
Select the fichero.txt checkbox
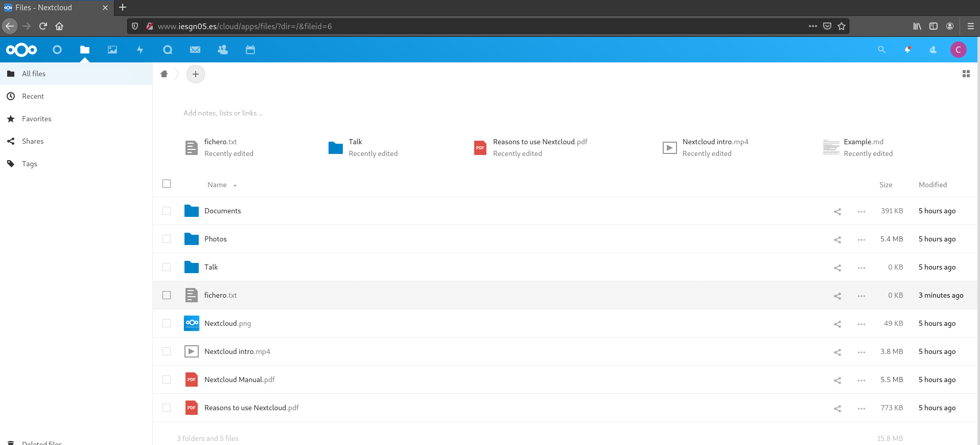click(167, 295)
